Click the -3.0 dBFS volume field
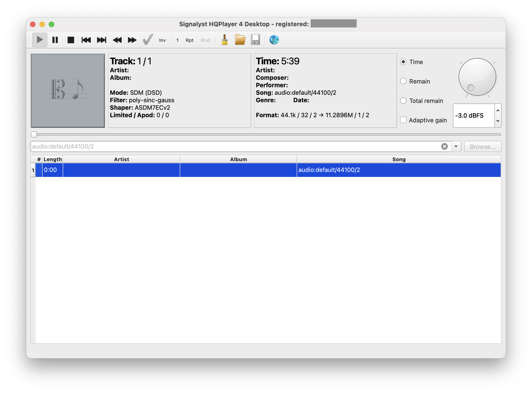This screenshot has height=393, width=532. 474,116
